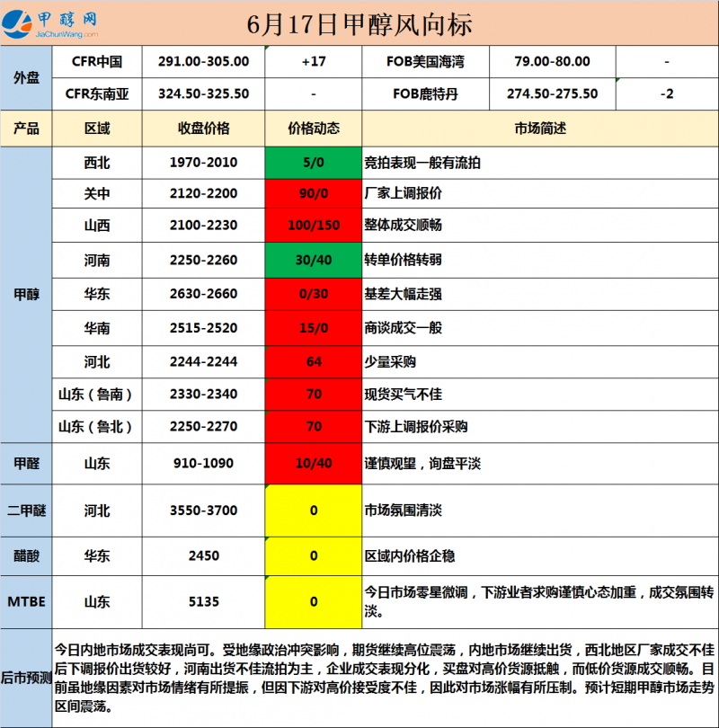The width and height of the screenshot is (719, 728).
Task: Click the "CFR东南亚" cell
Action: [x=97, y=94]
